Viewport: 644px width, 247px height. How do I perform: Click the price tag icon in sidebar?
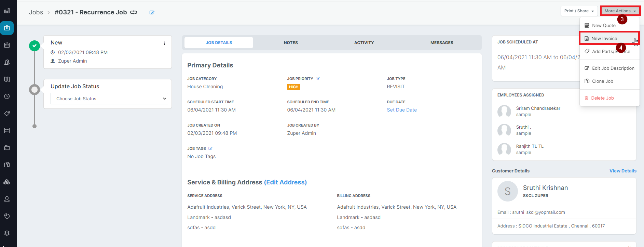pos(7,114)
